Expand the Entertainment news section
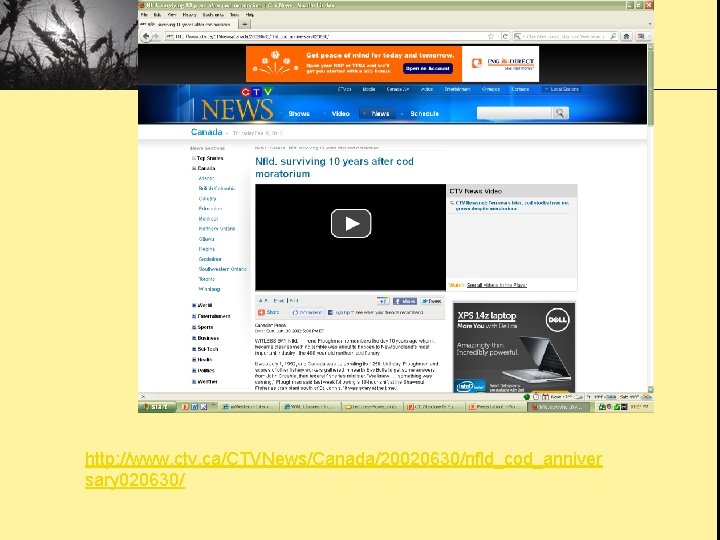This screenshot has width=720, height=540. [x=194, y=316]
